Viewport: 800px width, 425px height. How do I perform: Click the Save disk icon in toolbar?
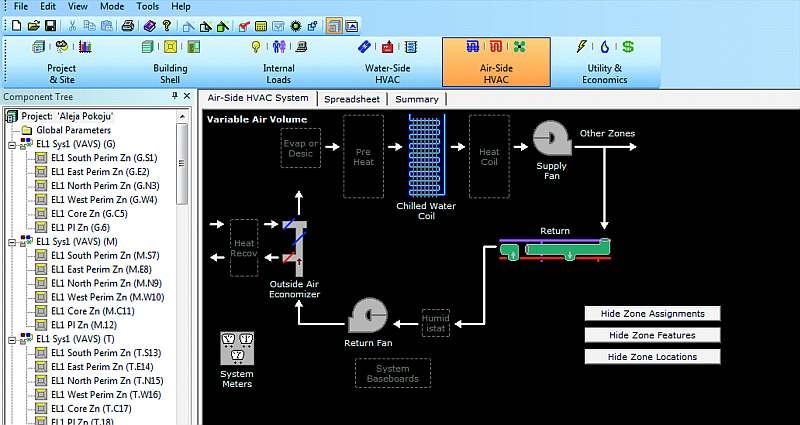click(x=51, y=26)
